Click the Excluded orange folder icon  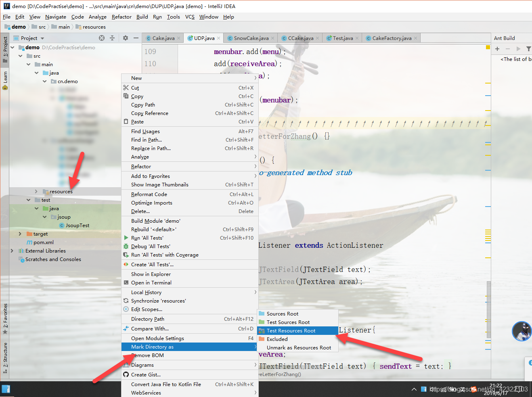[x=262, y=339]
